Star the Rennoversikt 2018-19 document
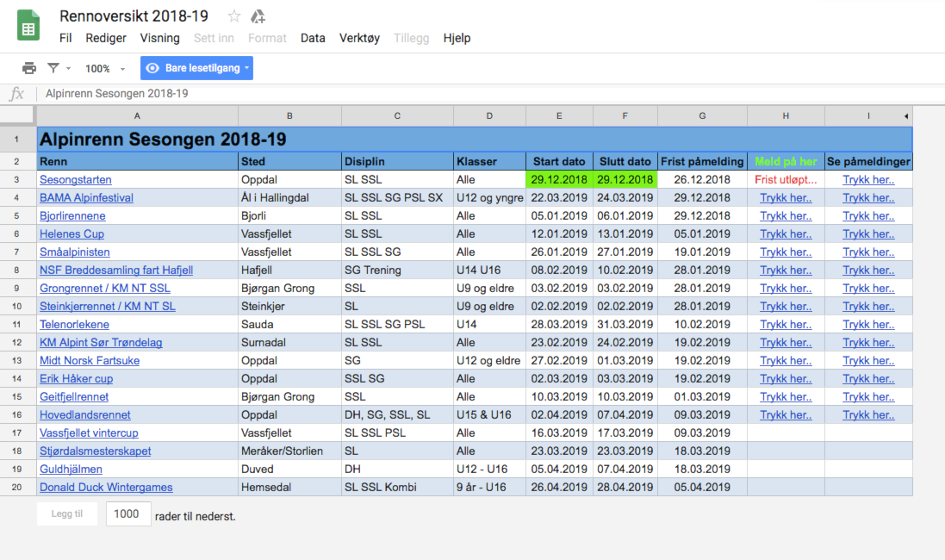 [x=233, y=16]
